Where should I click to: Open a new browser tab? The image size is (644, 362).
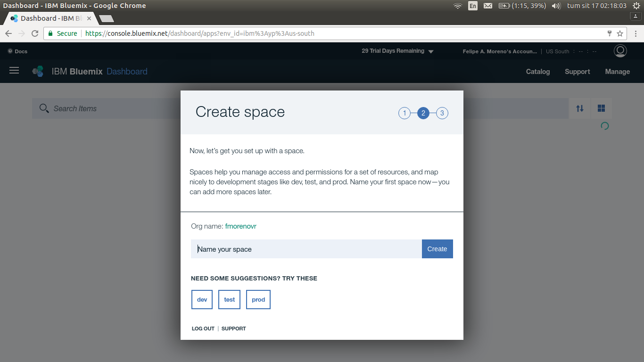coord(107,19)
